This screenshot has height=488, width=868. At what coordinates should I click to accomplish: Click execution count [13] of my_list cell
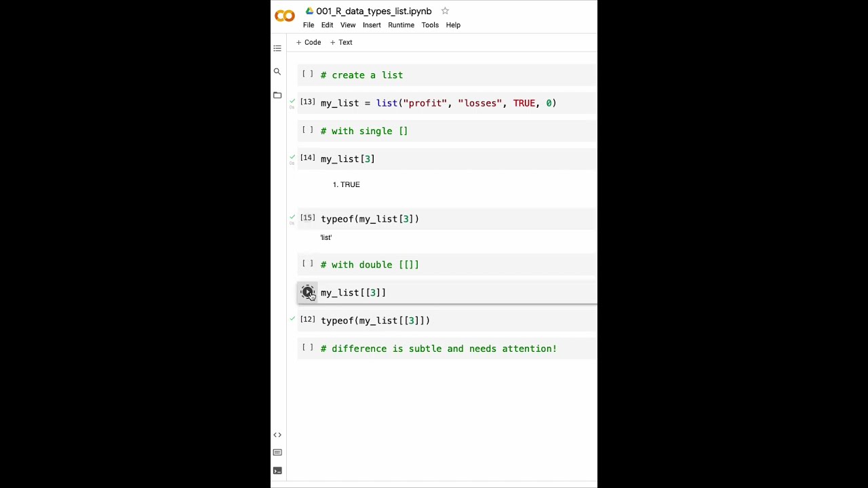pyautogui.click(x=308, y=102)
